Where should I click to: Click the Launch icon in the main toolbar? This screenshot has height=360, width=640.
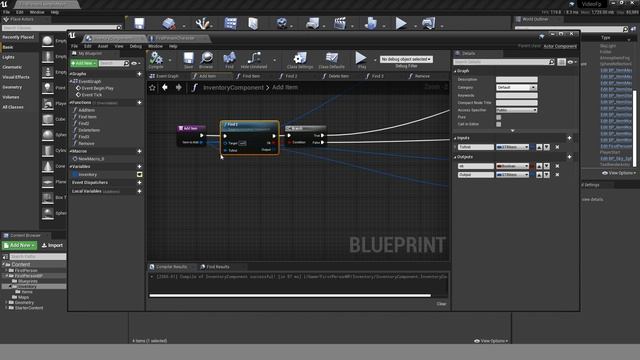(428, 23)
